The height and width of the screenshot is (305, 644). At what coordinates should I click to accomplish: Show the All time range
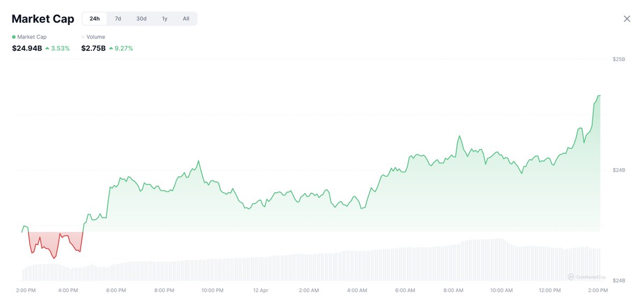186,19
